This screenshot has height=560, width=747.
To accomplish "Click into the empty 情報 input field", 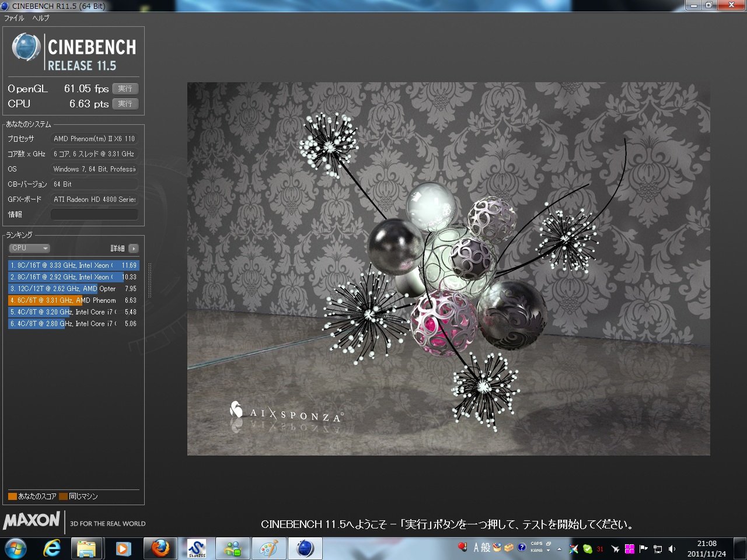I will tap(95, 215).
